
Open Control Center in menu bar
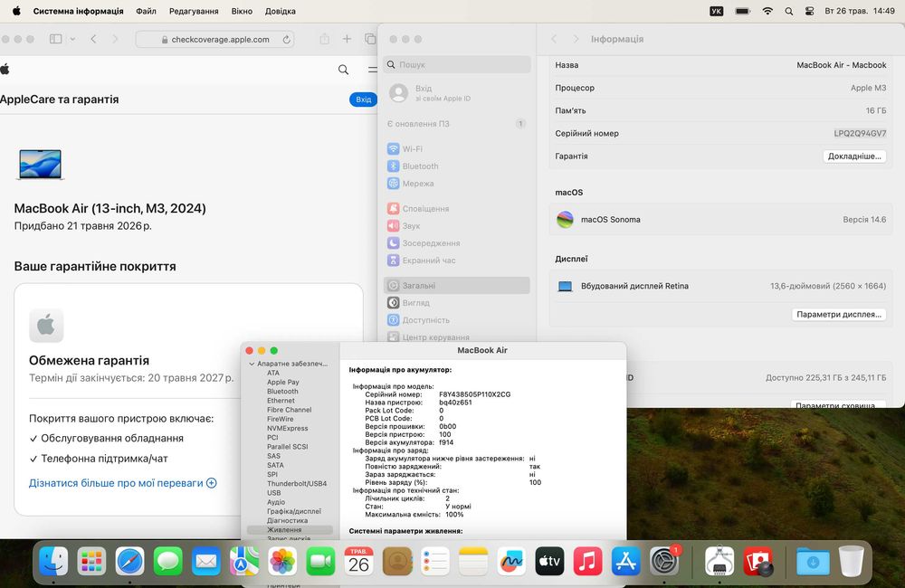[809, 11]
